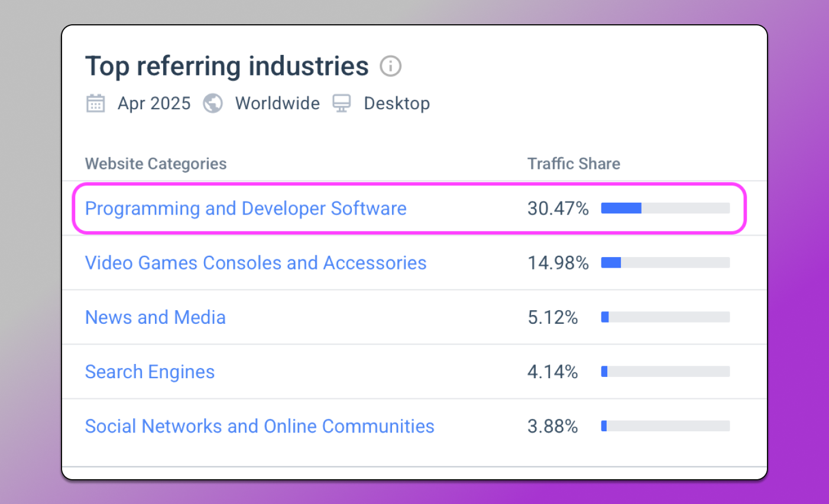Screen dimensions: 829x504
Task: Click the Search Engines traffic share bar
Action: point(665,372)
